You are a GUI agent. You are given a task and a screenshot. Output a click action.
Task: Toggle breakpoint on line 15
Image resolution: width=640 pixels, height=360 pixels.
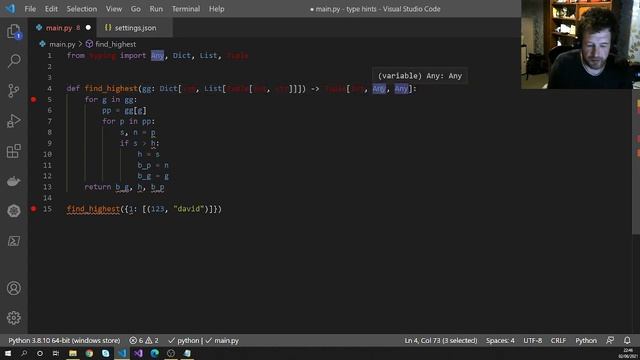click(x=33, y=209)
